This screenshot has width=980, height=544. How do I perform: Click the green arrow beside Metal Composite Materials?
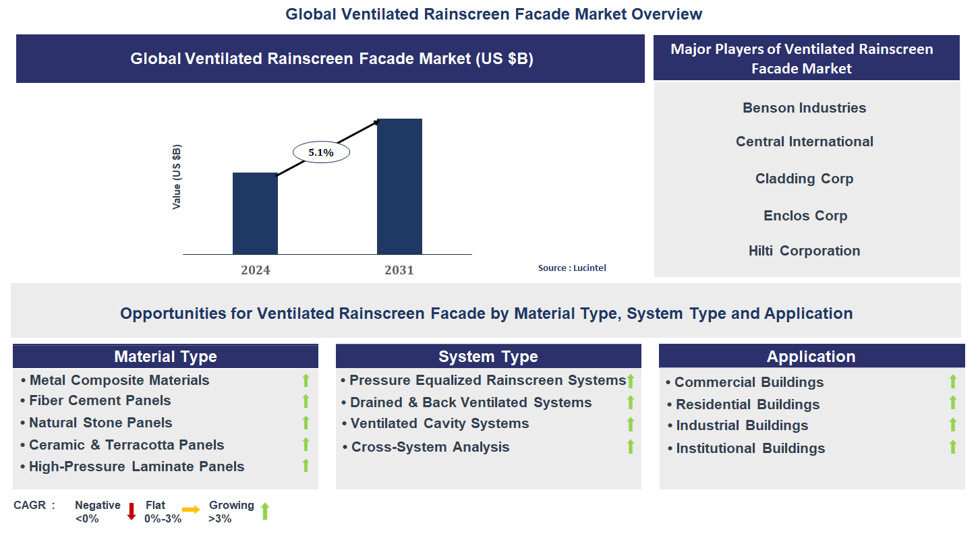pyautogui.click(x=306, y=380)
